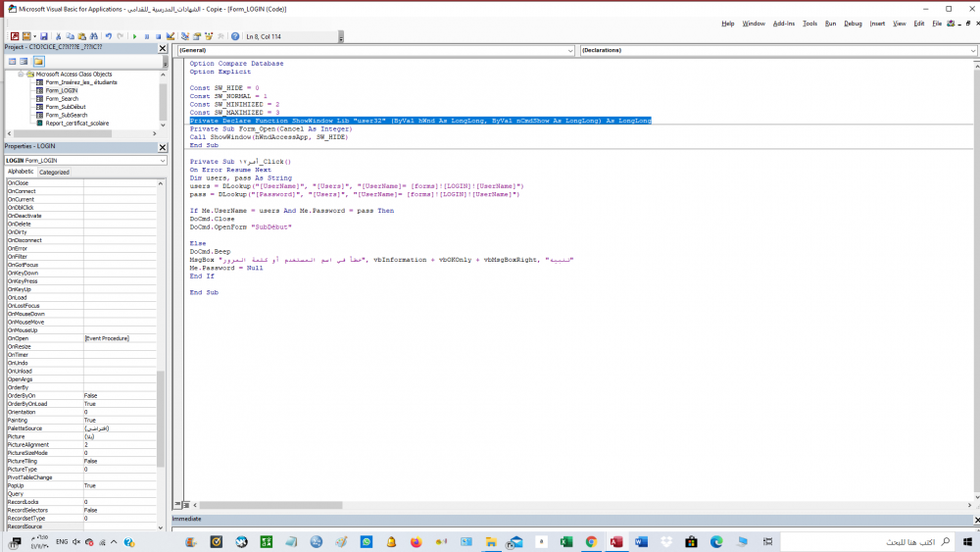Image resolution: width=980 pixels, height=552 pixels.
Task: Click the Insert Module toolbar icon
Action: (x=26, y=37)
